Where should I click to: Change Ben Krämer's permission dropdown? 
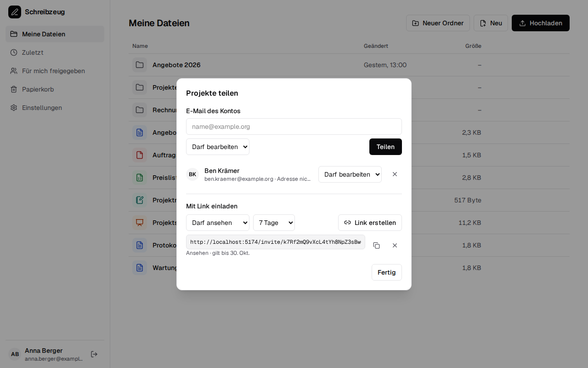point(350,174)
